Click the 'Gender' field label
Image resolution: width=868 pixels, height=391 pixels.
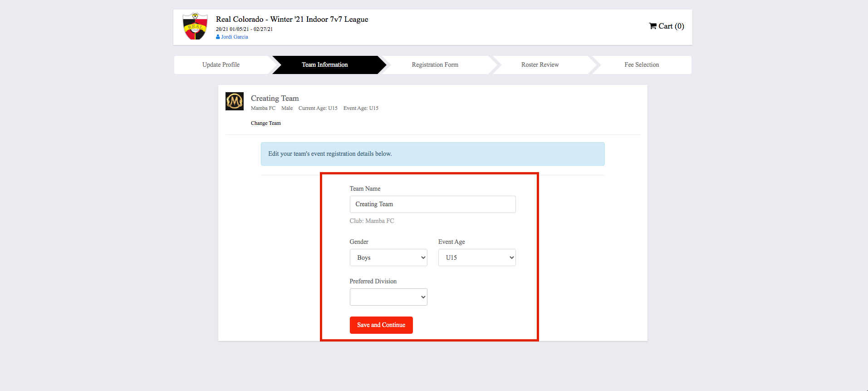click(359, 242)
